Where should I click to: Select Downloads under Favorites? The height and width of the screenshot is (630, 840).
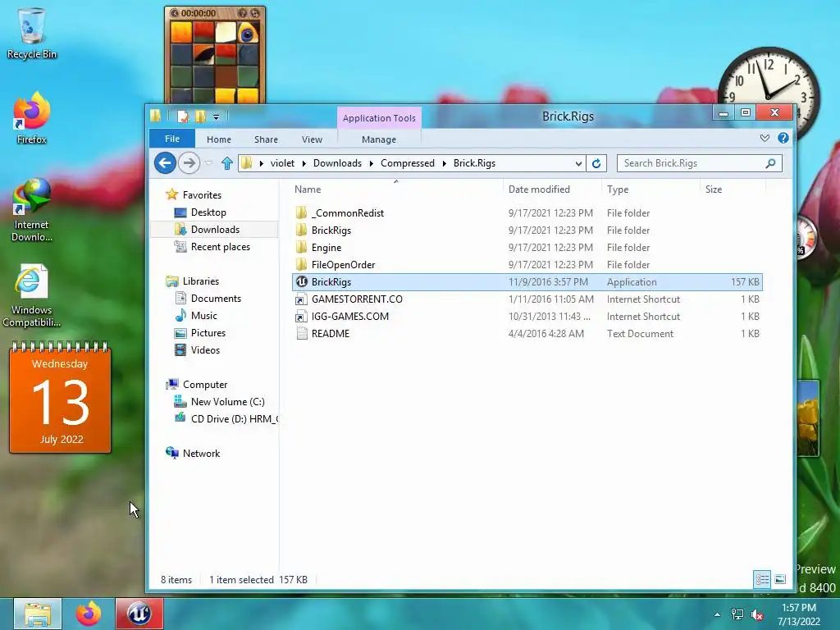click(x=215, y=230)
